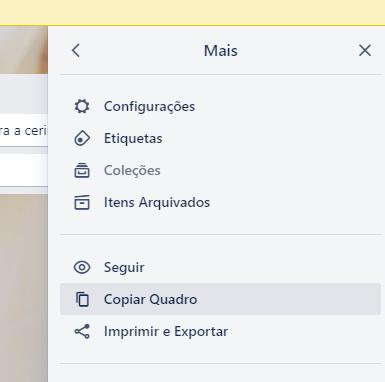Open Itens Arquivados
This screenshot has height=382, width=385.
click(220, 202)
